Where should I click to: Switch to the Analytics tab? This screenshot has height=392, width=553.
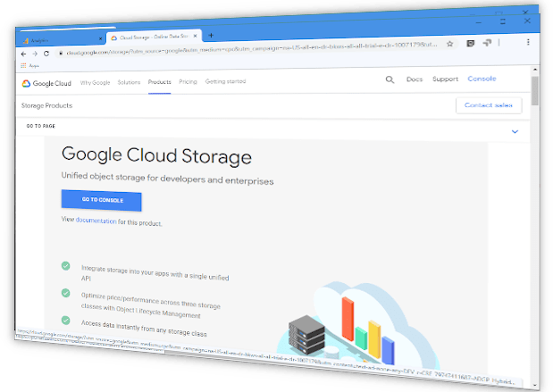pos(62,40)
